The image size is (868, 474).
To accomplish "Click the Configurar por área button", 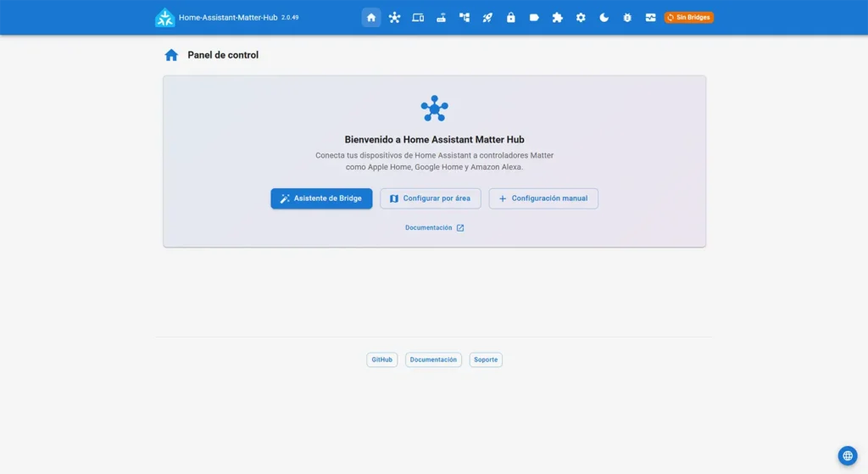I will coord(430,198).
